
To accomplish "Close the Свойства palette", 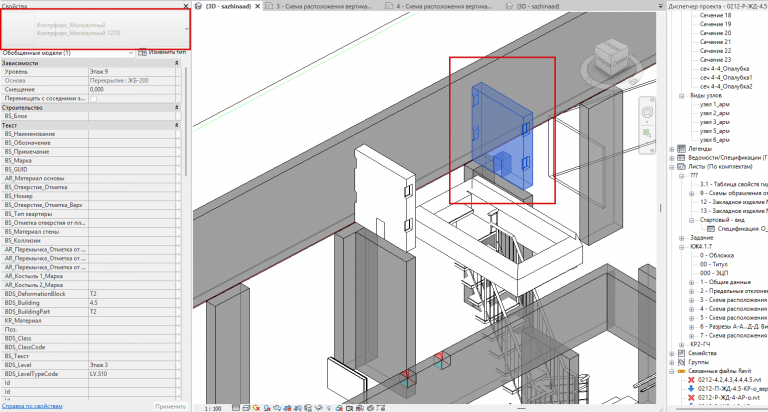I will 186,6.
